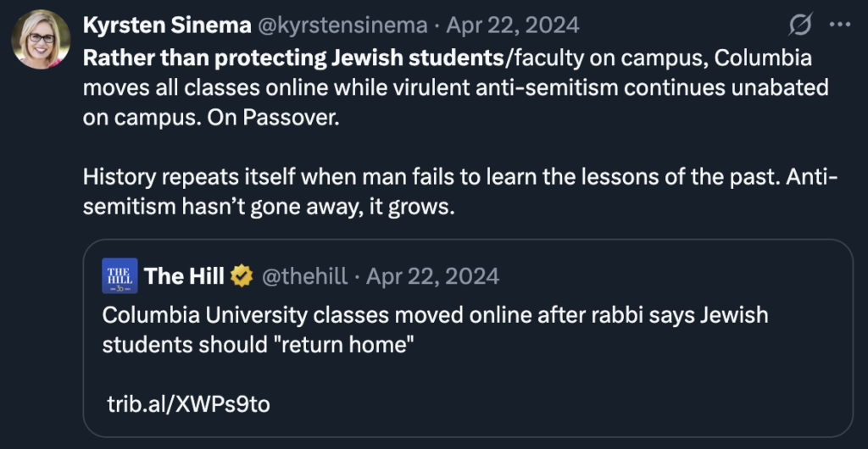Open the trib.al/XWPs9to link

click(188, 404)
